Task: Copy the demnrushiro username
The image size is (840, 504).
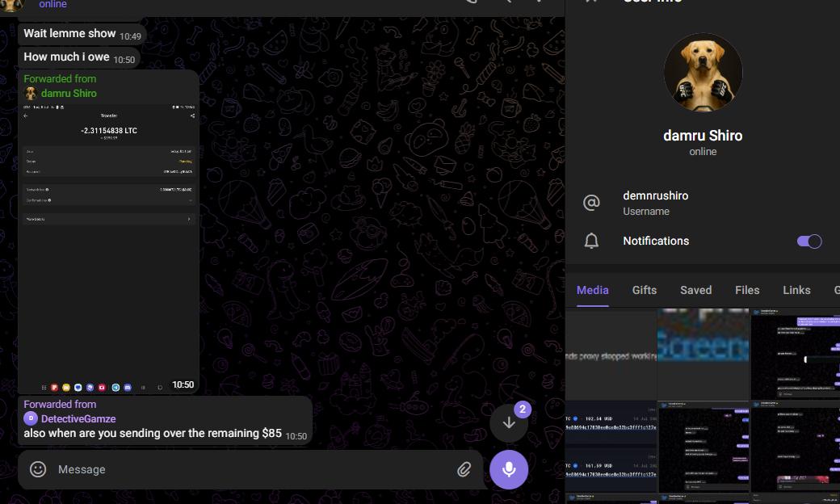Action: pos(656,195)
